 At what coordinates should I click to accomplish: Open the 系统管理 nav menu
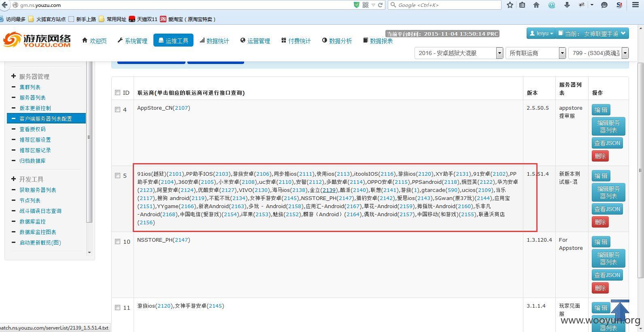coord(132,40)
